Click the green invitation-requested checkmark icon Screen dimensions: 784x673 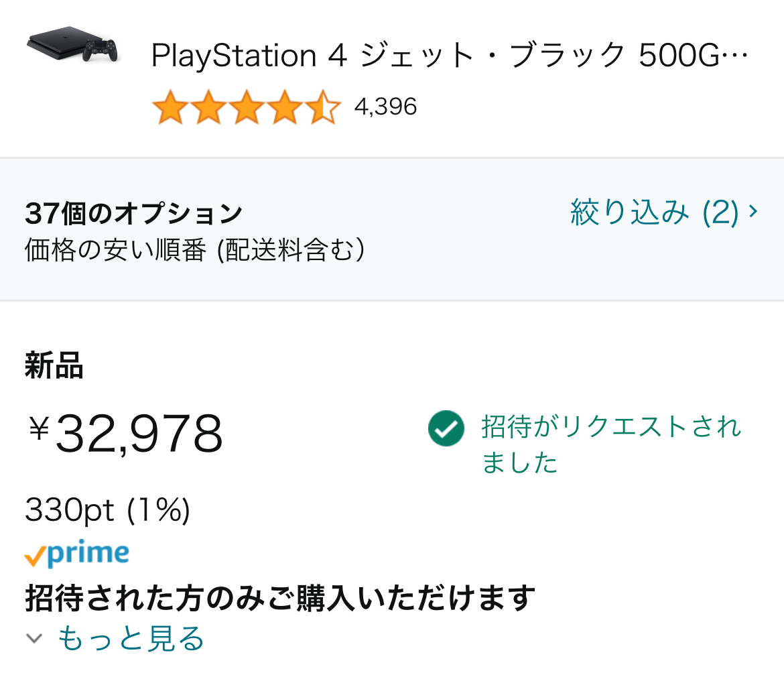(446, 428)
